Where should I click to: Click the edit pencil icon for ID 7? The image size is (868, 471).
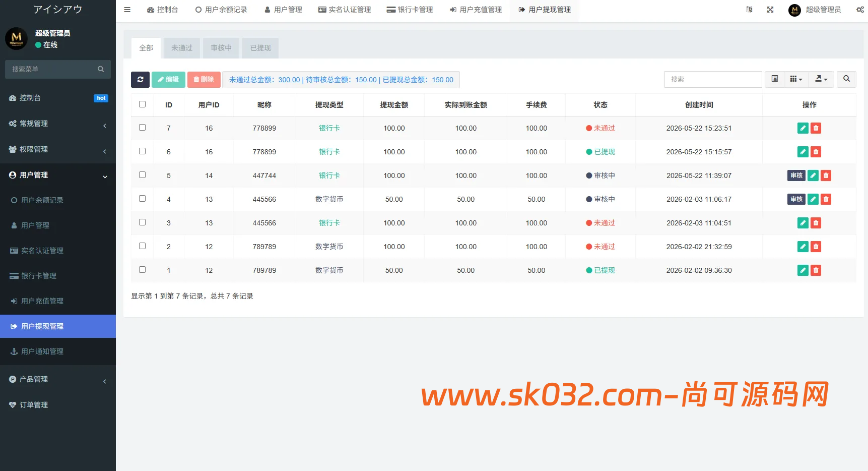pyautogui.click(x=803, y=128)
